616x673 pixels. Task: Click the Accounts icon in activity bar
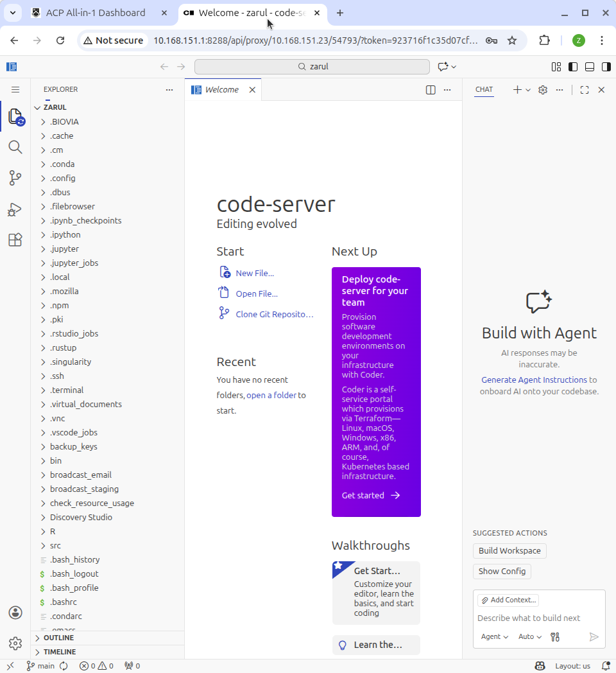[x=15, y=613]
